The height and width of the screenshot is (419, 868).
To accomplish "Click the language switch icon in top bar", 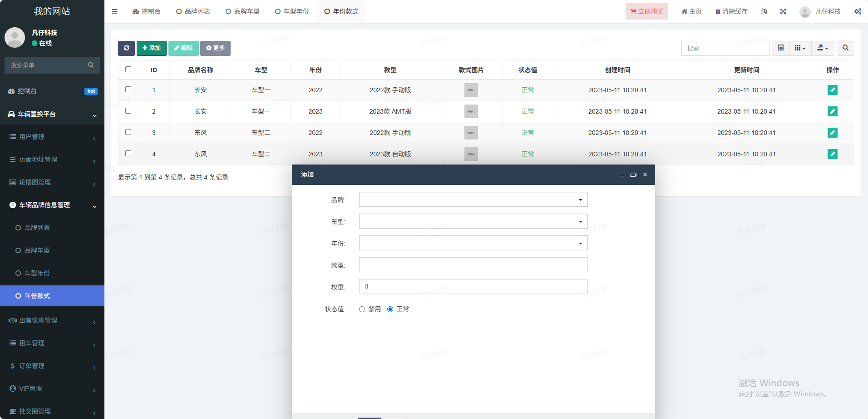I will [x=764, y=11].
